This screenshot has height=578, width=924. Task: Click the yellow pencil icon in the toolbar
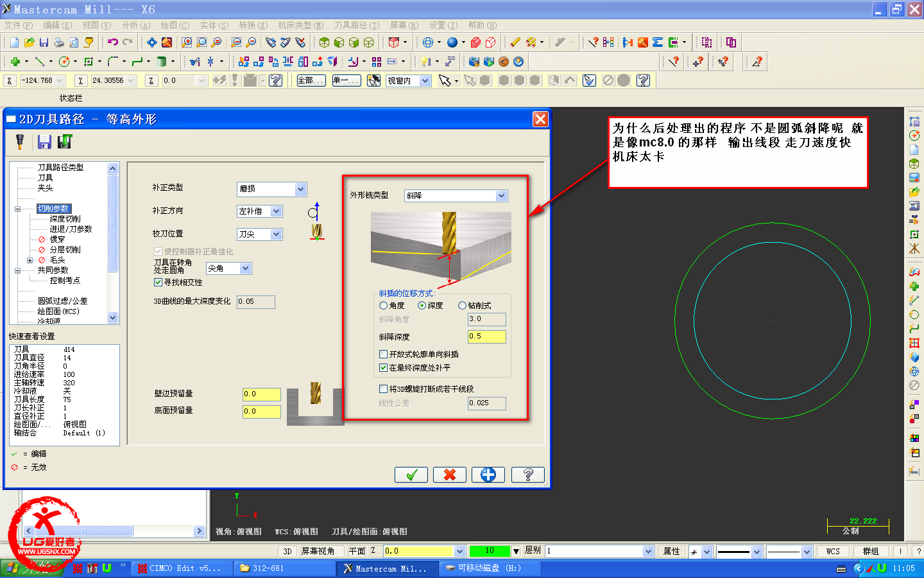pyautogui.click(x=515, y=42)
